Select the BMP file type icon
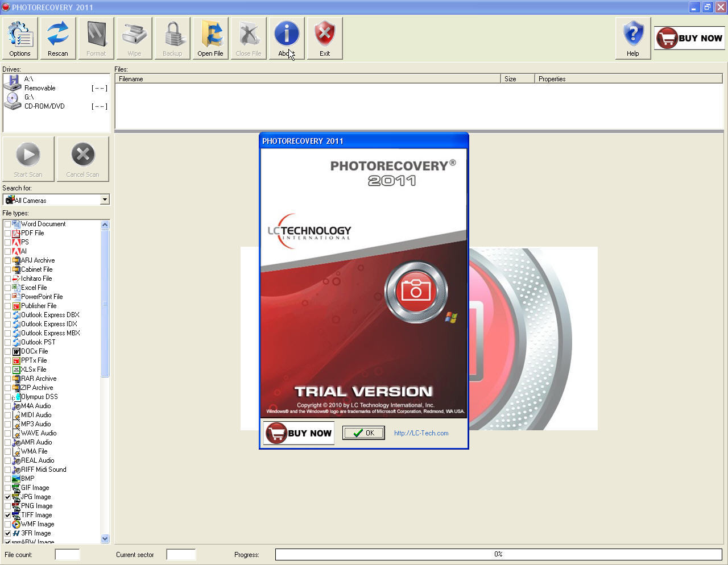Viewport: 728px width, 565px height. coord(16,479)
